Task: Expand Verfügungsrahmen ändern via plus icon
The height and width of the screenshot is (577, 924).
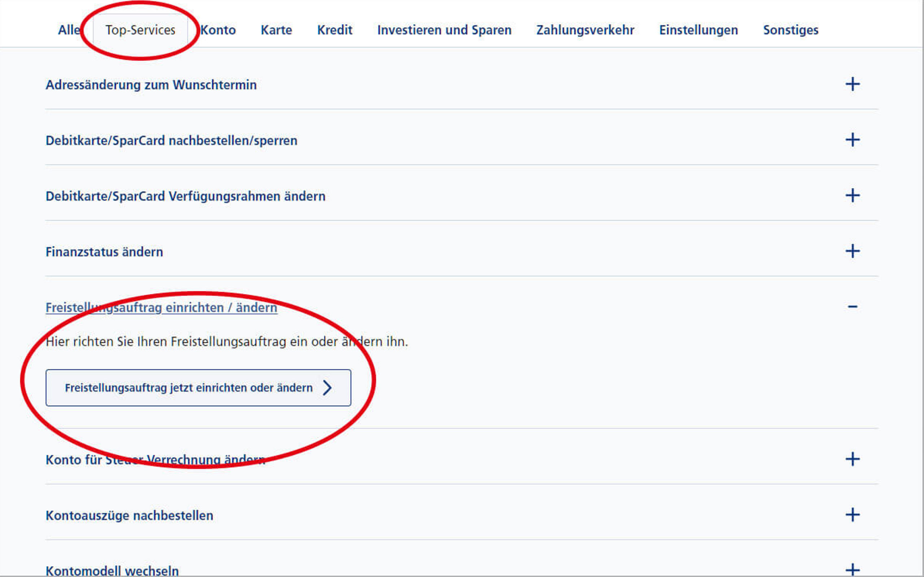Action: click(852, 196)
